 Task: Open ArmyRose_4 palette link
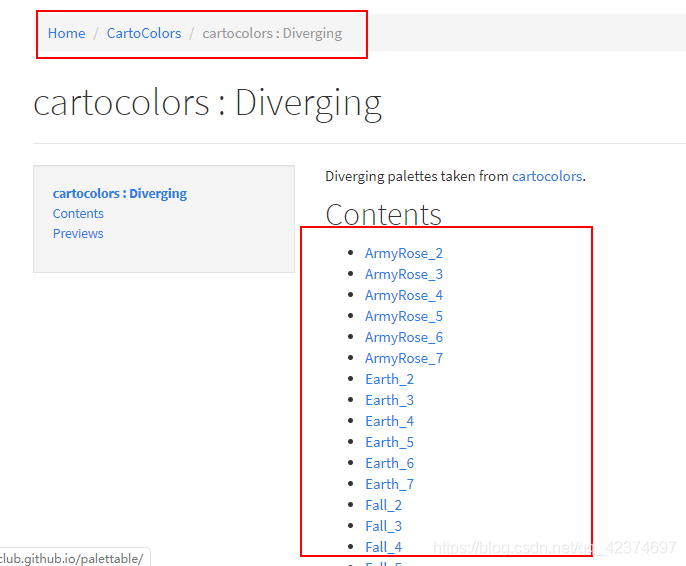coord(404,295)
